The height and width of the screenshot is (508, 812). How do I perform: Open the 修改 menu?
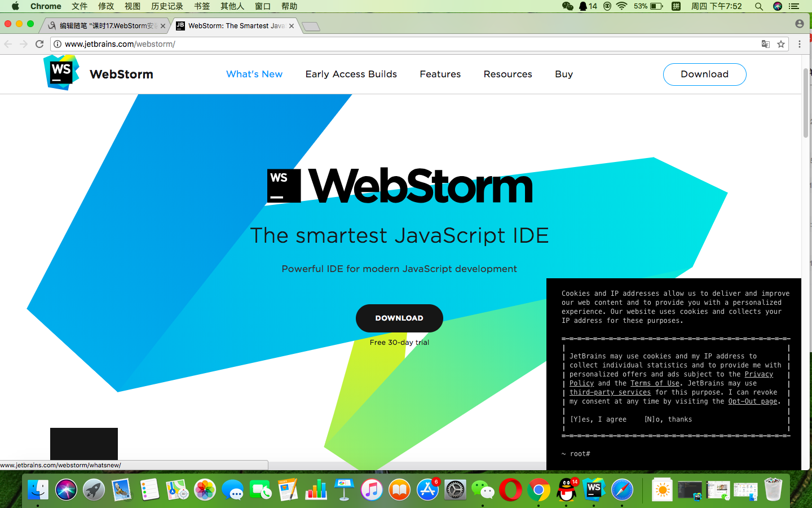coord(106,6)
